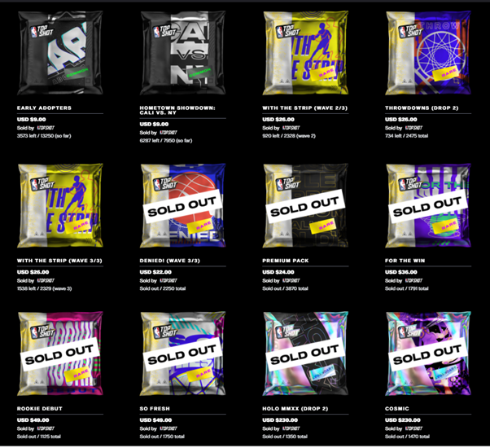Image resolution: width=490 pixels, height=448 pixels.
Task: Select With The Strip Wave 3/3 pack image
Action: pos(60,205)
